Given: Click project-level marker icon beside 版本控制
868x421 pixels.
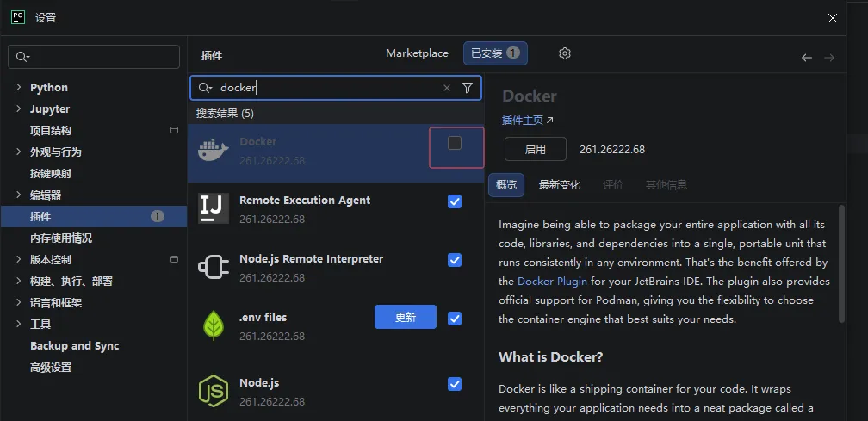Looking at the screenshot, I should pyautogui.click(x=174, y=259).
